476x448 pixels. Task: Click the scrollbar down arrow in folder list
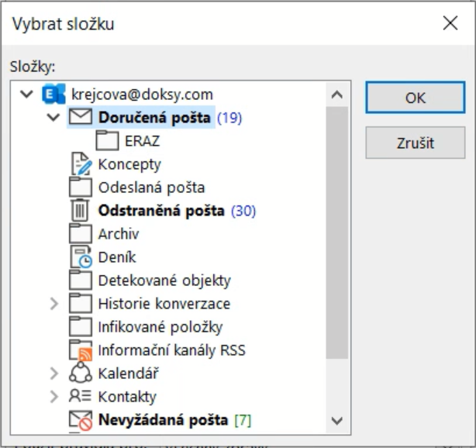[x=336, y=420]
